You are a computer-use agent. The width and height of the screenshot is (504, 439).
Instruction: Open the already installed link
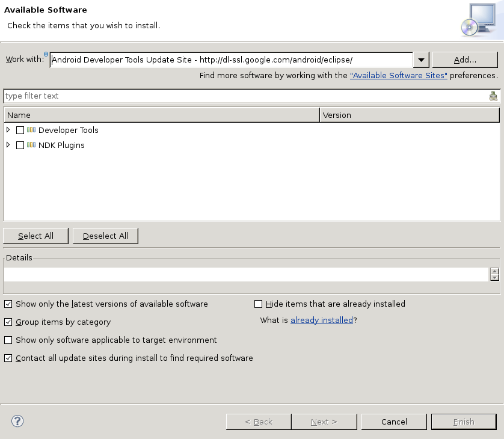tap(322, 320)
